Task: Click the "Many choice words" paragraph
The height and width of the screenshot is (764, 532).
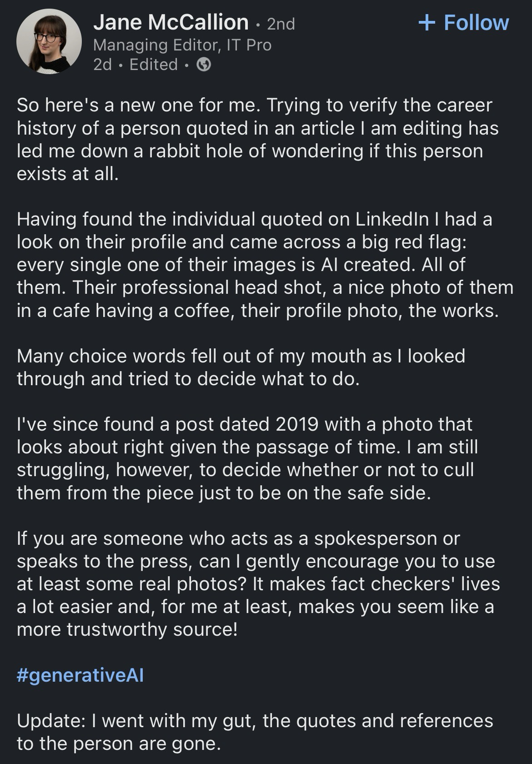Action: tap(241, 367)
